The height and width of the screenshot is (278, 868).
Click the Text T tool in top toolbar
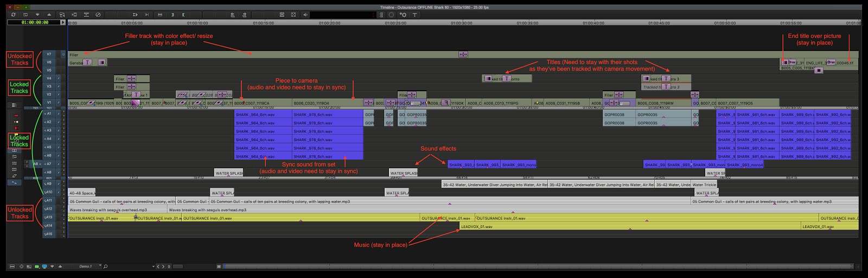click(x=414, y=15)
